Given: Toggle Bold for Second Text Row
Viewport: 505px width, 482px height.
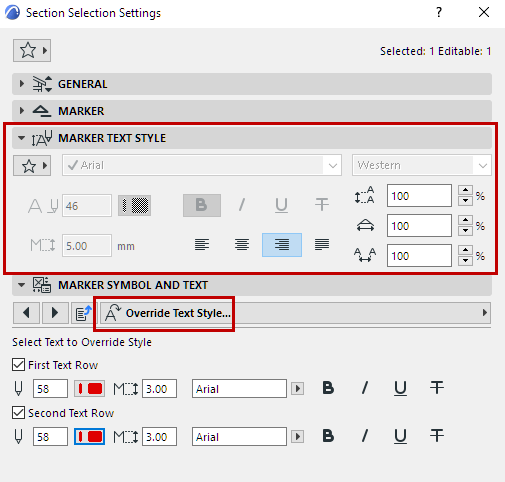Looking at the screenshot, I should point(328,436).
